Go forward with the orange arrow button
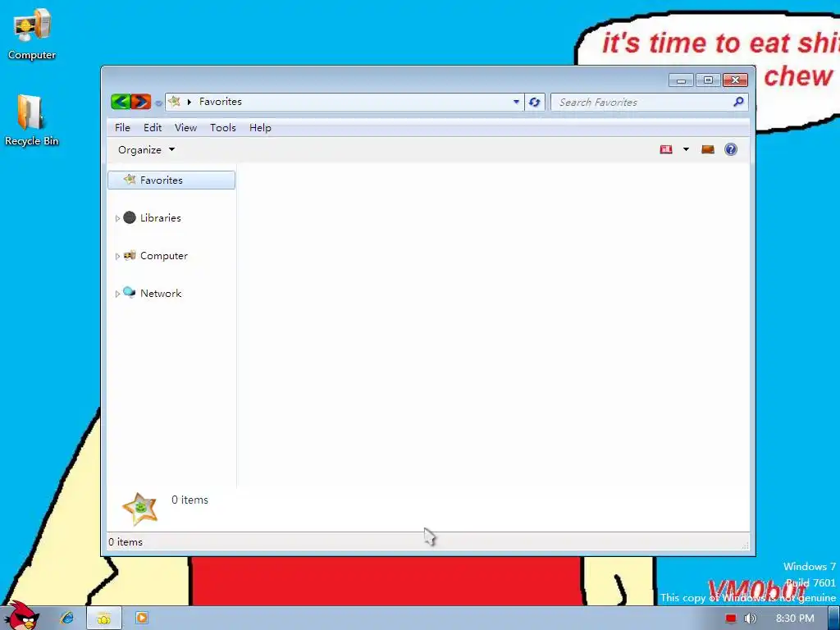840x630 pixels. click(x=141, y=101)
